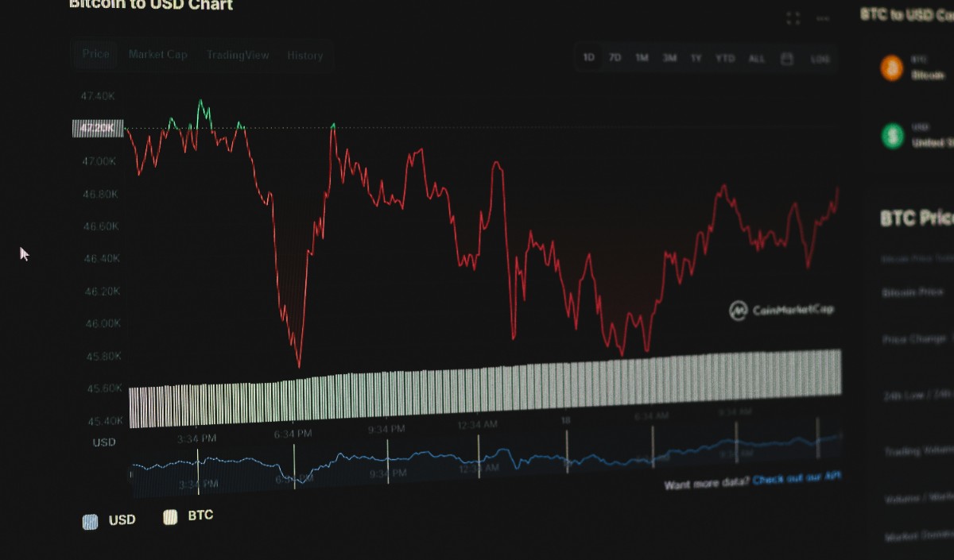Select the 1M time range

pos(642,58)
